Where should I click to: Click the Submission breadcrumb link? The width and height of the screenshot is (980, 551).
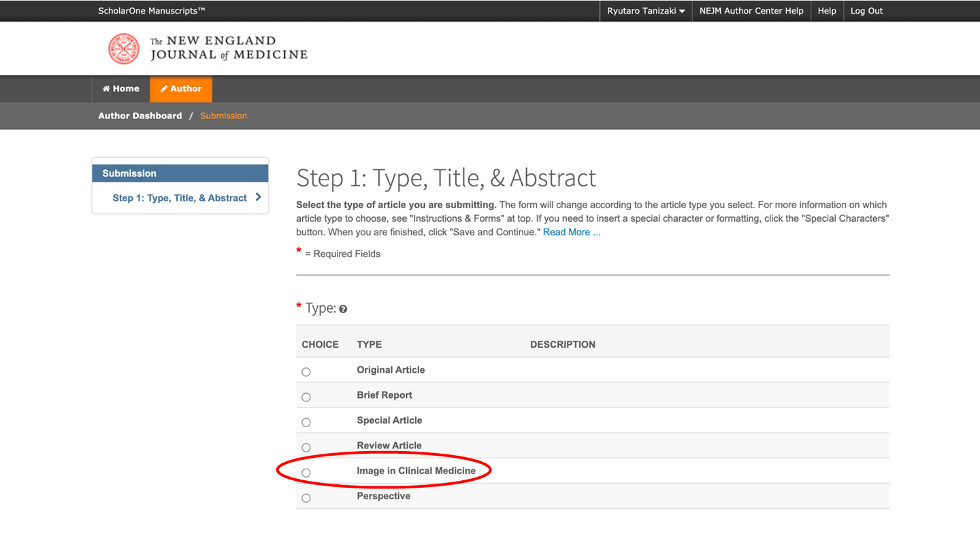pyautogui.click(x=223, y=116)
